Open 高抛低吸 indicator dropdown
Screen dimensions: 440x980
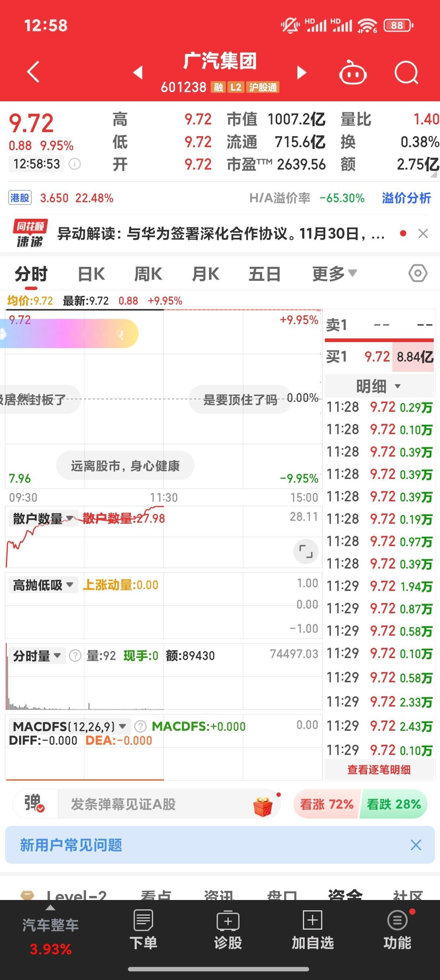(43, 585)
